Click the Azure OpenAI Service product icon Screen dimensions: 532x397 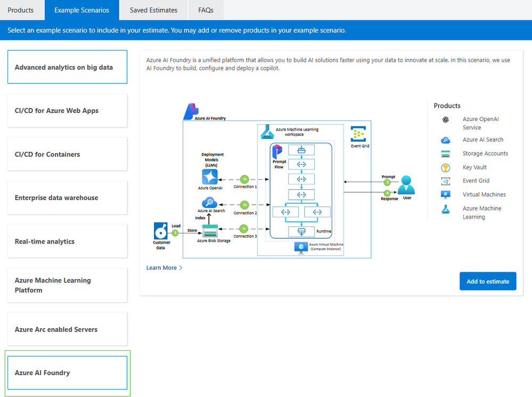click(x=446, y=119)
